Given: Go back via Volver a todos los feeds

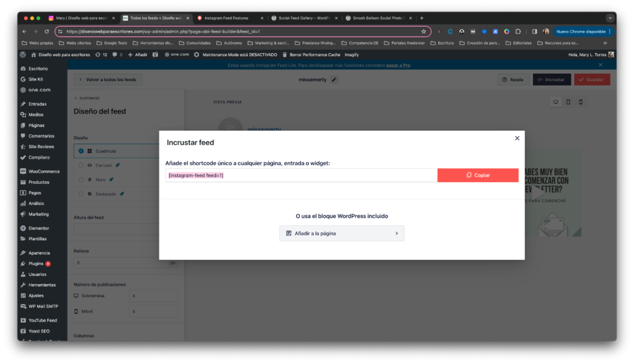Looking at the screenshot, I should click(x=108, y=79).
